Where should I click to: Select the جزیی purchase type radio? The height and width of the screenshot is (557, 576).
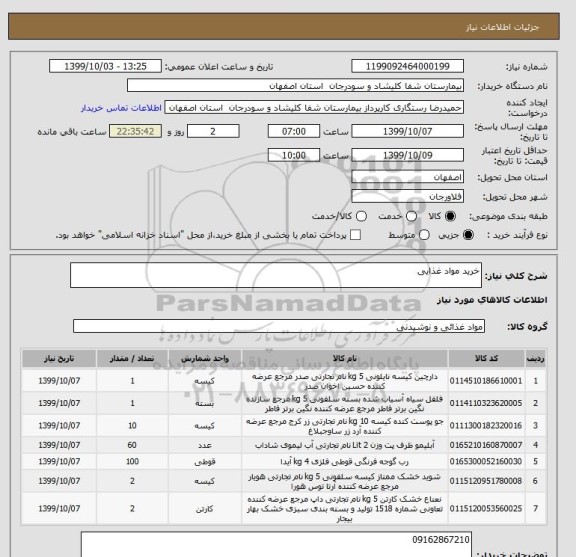click(468, 235)
